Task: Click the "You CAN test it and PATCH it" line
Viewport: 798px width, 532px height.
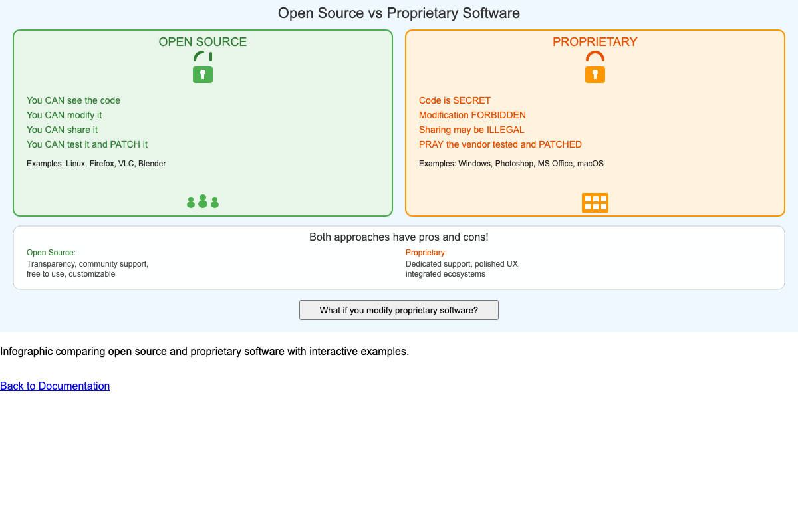Action: click(x=86, y=144)
